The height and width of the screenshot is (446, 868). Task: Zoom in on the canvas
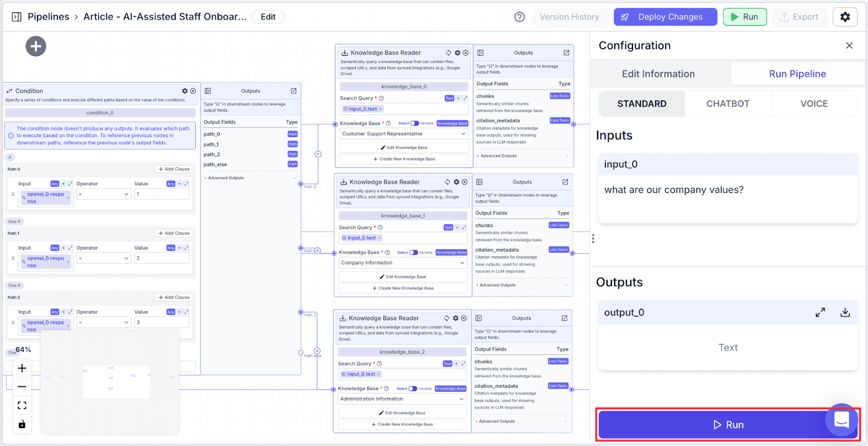22,369
